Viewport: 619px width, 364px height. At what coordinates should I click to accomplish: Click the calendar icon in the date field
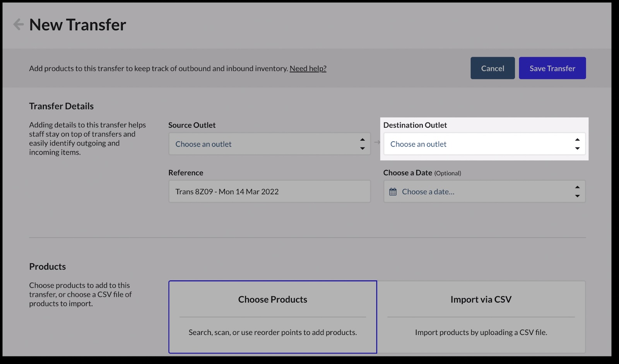pos(392,191)
